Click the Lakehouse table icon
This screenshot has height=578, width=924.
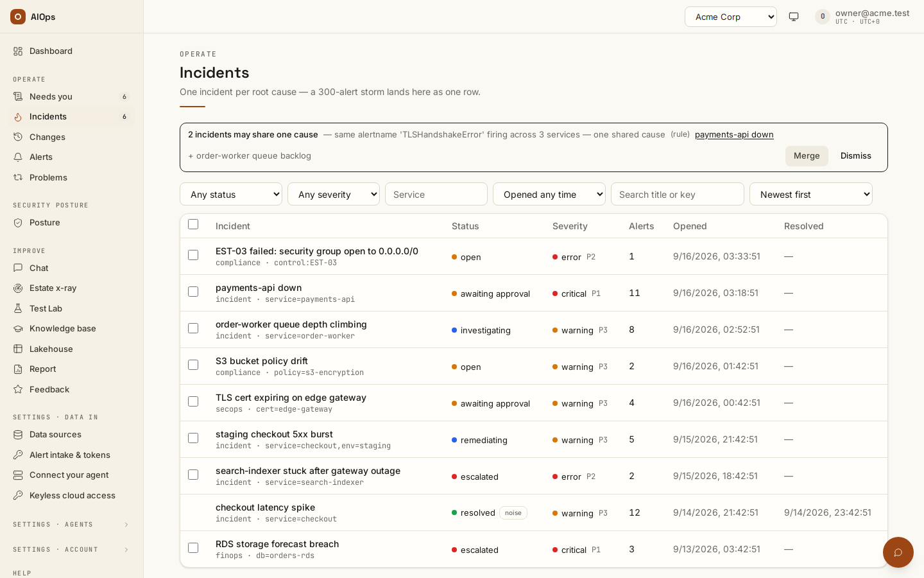(x=18, y=349)
